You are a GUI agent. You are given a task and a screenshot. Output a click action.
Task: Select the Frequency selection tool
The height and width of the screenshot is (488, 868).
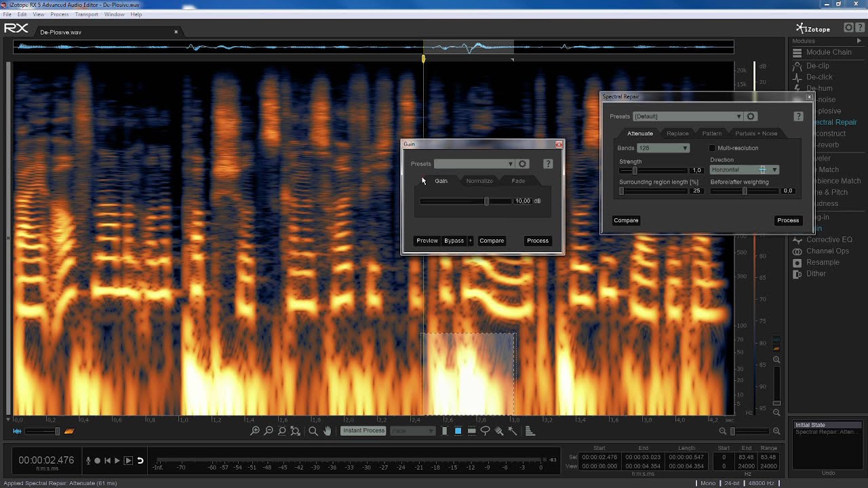tap(471, 431)
